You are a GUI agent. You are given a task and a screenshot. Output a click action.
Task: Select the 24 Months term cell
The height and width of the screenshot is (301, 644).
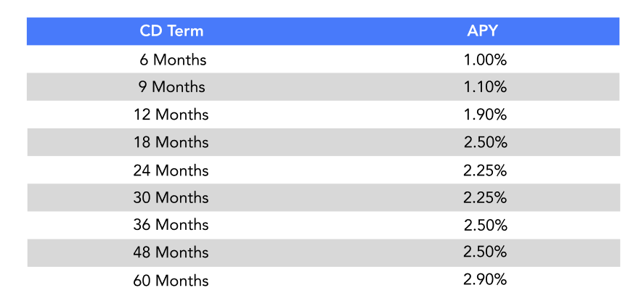pos(171,170)
